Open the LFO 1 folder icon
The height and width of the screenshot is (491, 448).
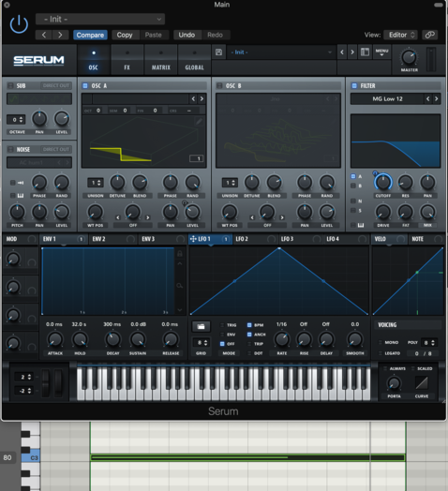coord(201,327)
